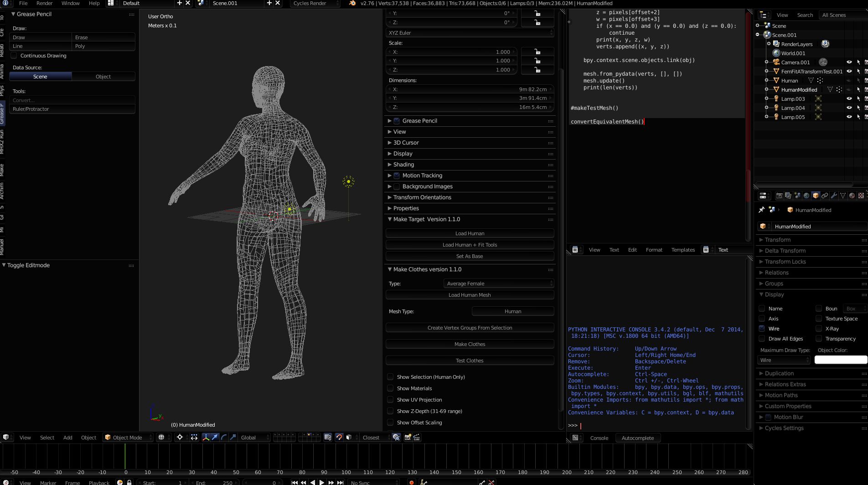
Task: Open the outliner editor type selector
Action: pyautogui.click(x=764, y=15)
